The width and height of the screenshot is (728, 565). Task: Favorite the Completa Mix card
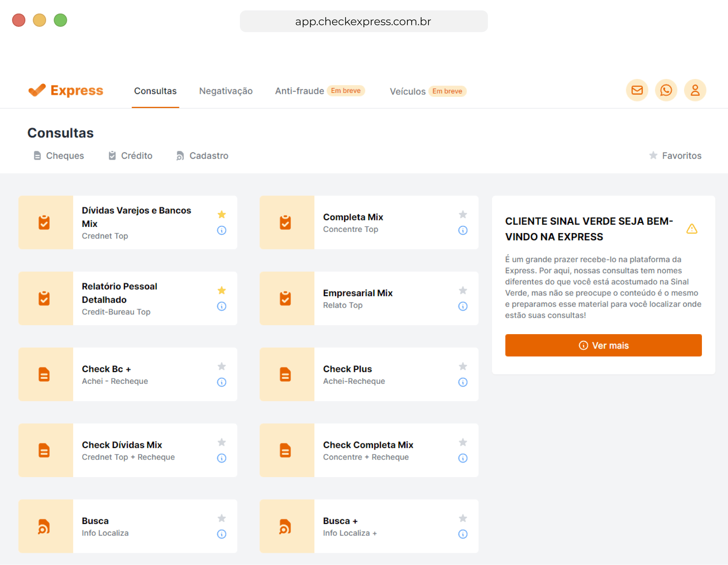[x=463, y=214]
